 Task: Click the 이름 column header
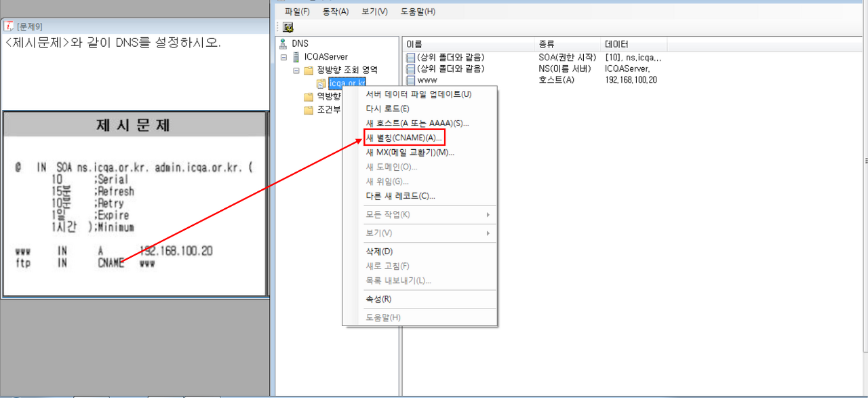pos(469,44)
